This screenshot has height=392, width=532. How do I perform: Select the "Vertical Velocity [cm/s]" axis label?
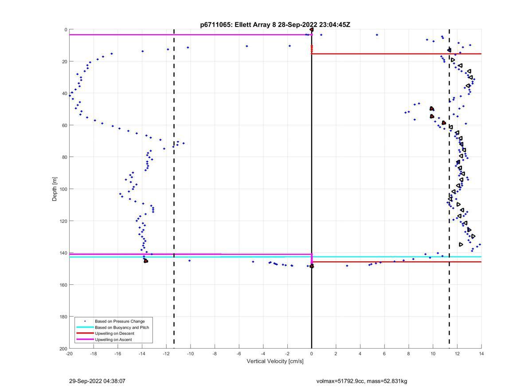(275, 361)
